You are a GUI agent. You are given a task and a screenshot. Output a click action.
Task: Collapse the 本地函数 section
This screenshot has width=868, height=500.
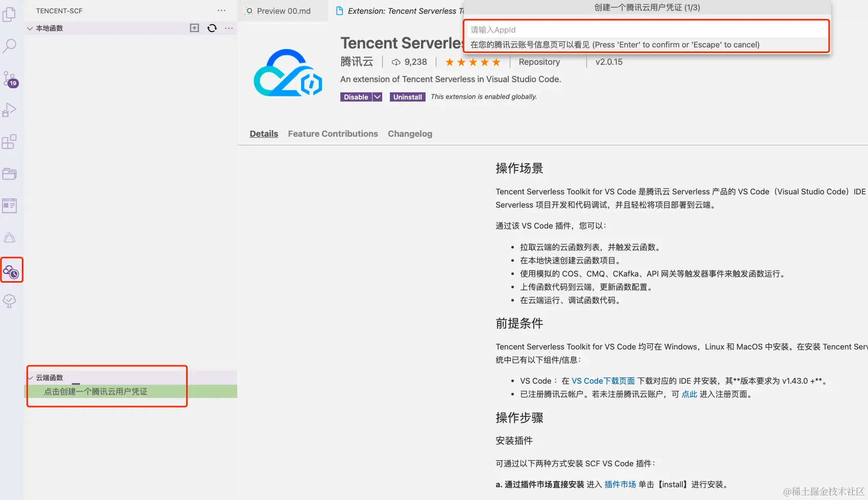tap(30, 29)
